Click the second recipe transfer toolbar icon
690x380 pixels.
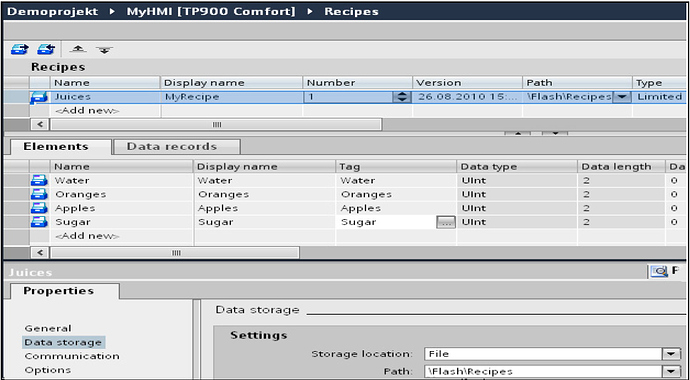(x=46, y=49)
